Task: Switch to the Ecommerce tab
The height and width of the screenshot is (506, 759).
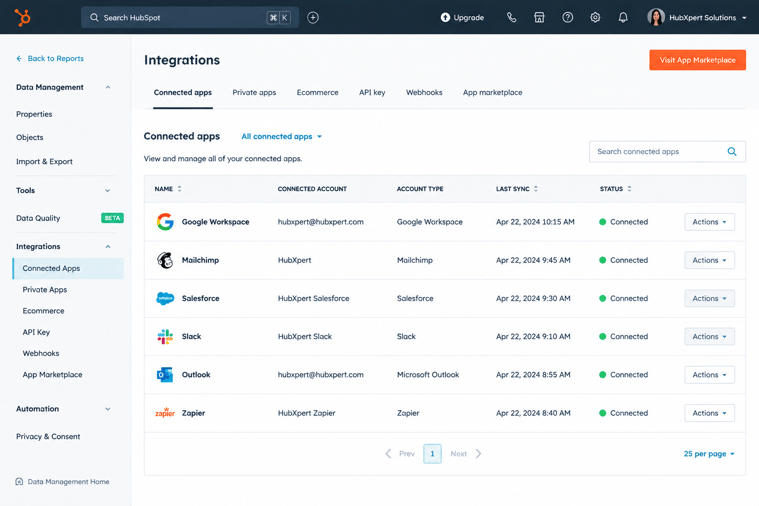Action: 318,92
